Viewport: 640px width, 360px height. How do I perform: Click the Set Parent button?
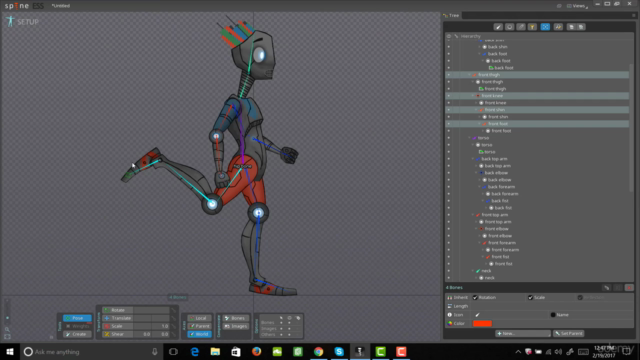(569, 333)
